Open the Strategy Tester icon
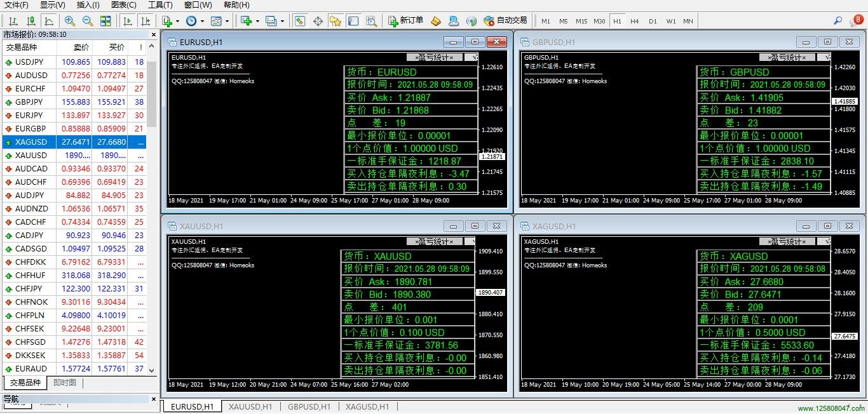868x414 pixels. [x=371, y=21]
